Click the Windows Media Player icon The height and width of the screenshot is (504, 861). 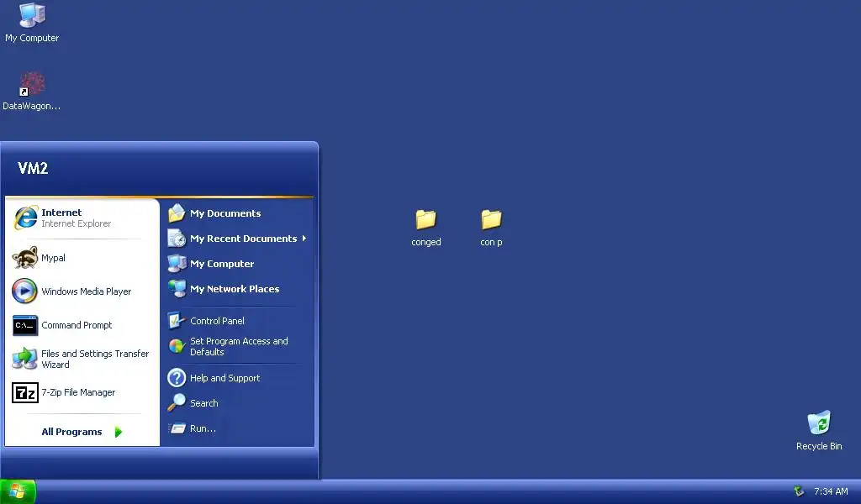(x=24, y=291)
